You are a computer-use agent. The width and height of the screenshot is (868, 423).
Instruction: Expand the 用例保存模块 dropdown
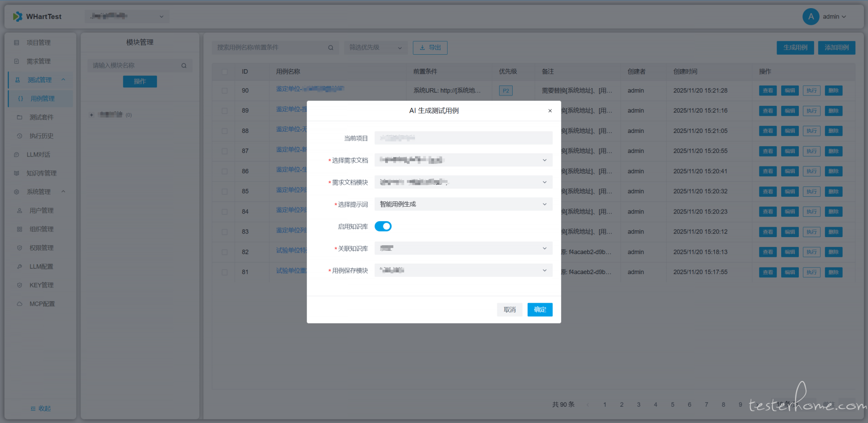[463, 271]
